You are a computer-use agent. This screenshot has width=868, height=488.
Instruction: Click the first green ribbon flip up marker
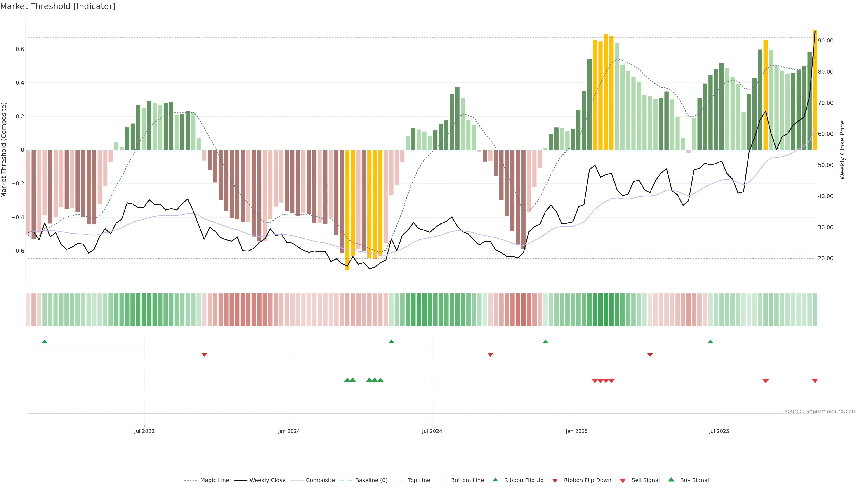pos(45,342)
